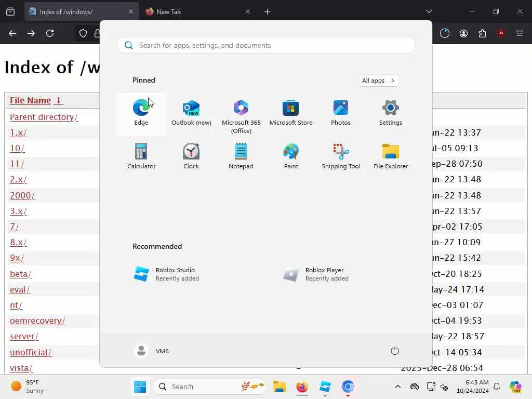This screenshot has width=532, height=399.
Task: Click the power button in Start menu
Action: tap(395, 351)
